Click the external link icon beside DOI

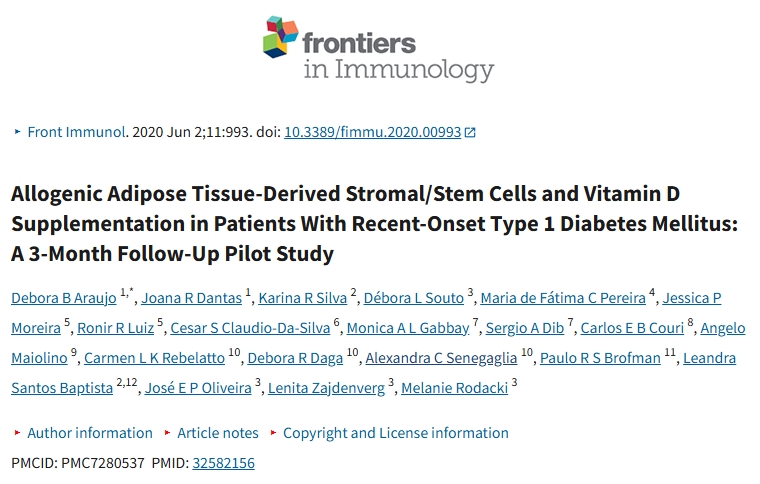pos(470,132)
